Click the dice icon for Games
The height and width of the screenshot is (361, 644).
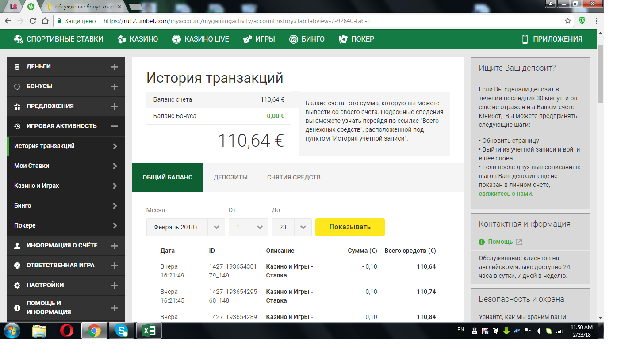point(248,39)
